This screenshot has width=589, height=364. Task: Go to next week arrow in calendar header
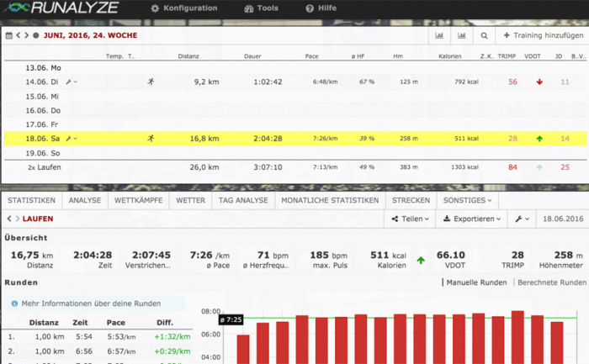[x=26, y=36]
